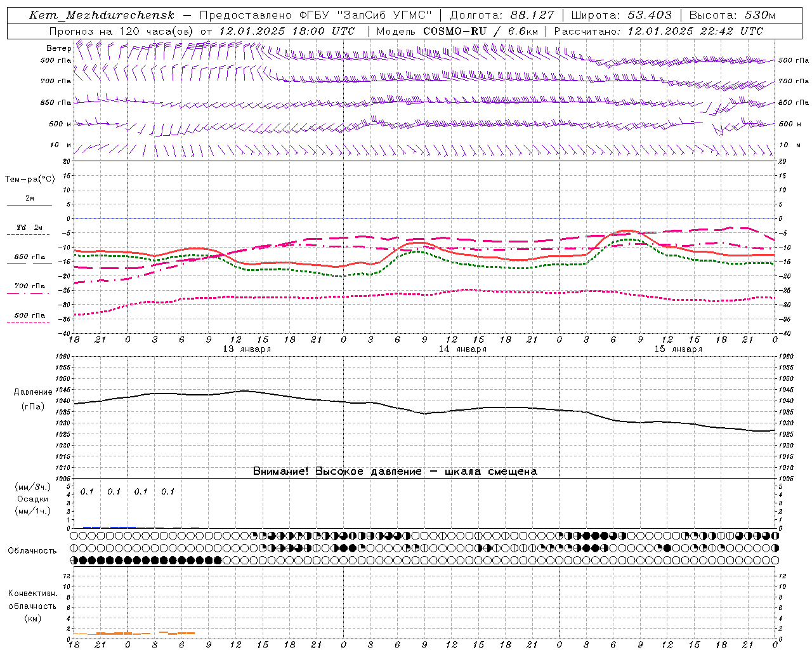Click the warning Внимание! Высокое давление – шкала смещена

tap(395, 472)
